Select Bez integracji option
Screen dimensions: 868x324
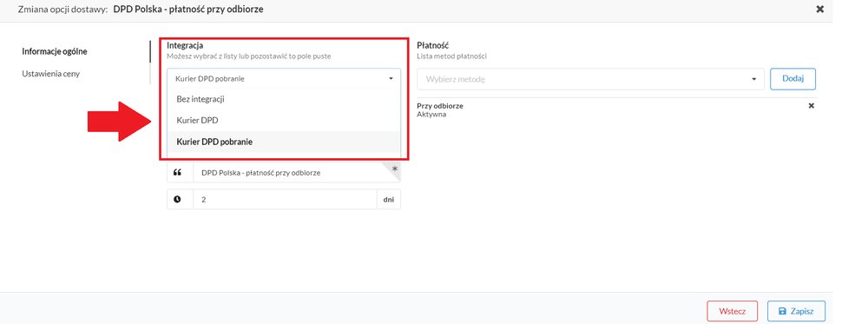point(284,99)
